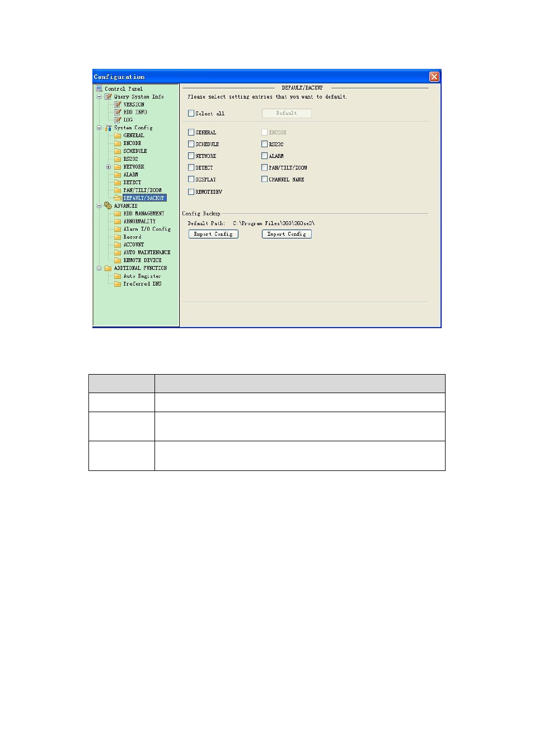Select the VERSION tree entry
534x756 pixels.
pyautogui.click(x=134, y=104)
